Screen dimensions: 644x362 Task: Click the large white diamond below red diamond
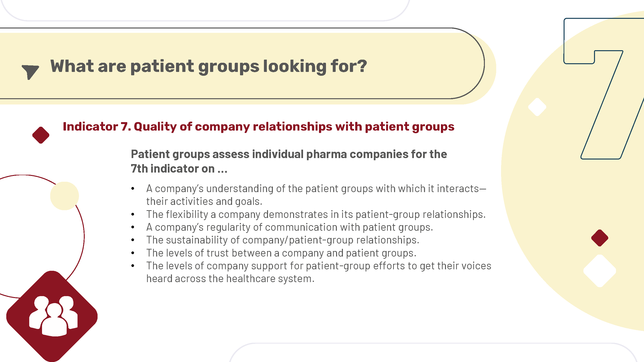coord(600,271)
